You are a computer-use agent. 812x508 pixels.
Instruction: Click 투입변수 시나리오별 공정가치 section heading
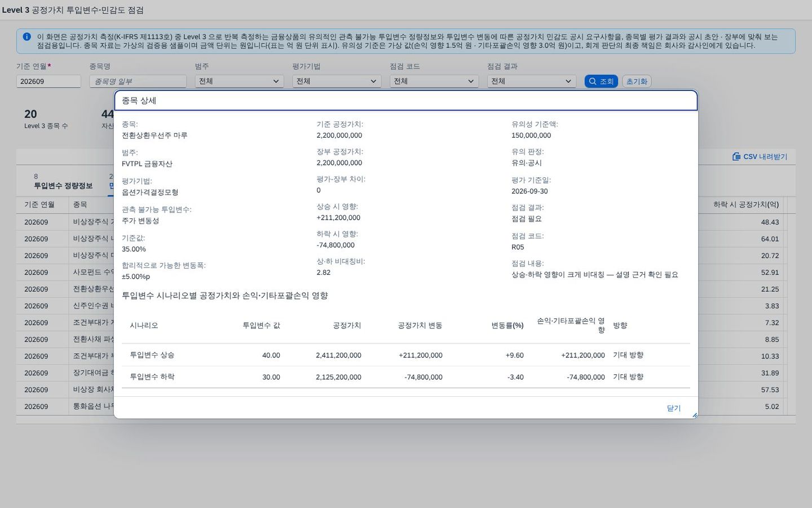pyautogui.click(x=224, y=296)
